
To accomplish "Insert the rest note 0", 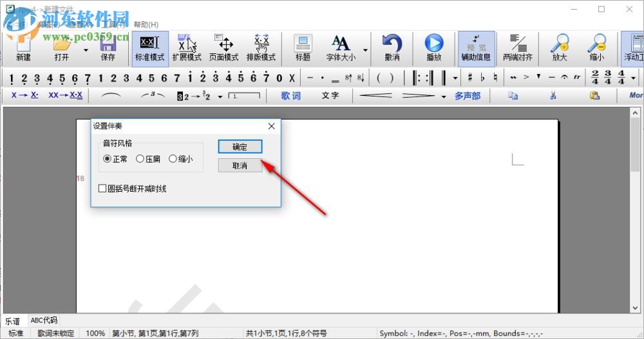I will [x=279, y=78].
